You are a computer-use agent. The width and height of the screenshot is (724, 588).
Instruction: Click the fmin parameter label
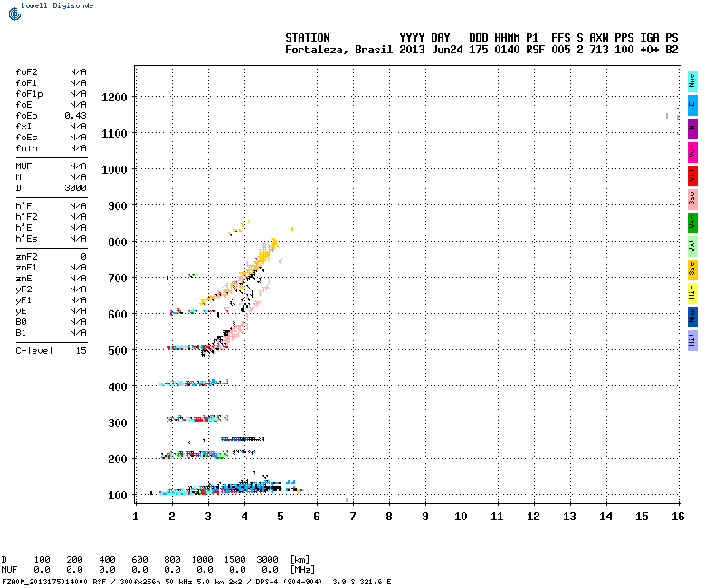coord(27,148)
